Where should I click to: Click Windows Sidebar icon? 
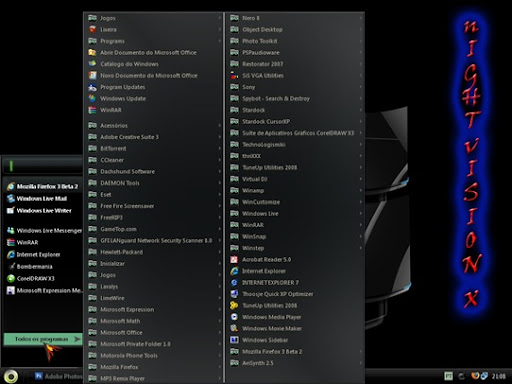click(x=234, y=340)
